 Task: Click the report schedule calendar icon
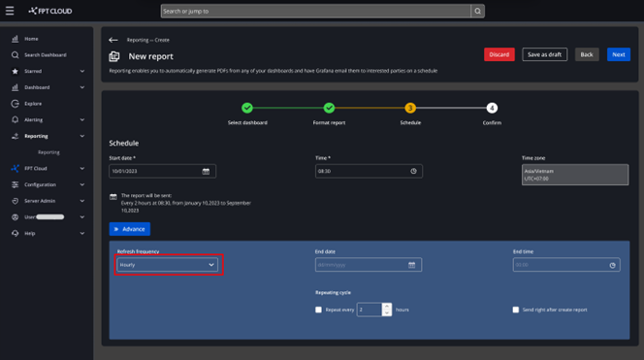(113, 197)
